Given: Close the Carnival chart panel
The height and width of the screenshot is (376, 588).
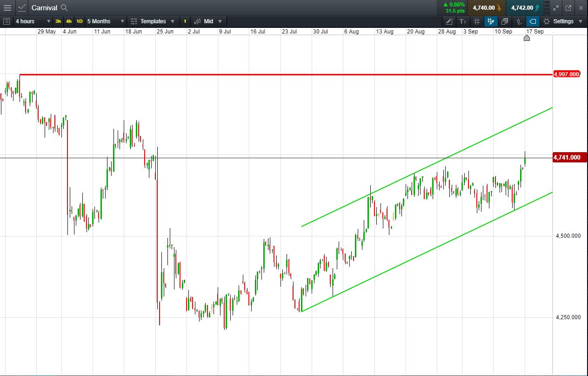Looking at the screenshot, I should (581, 8).
